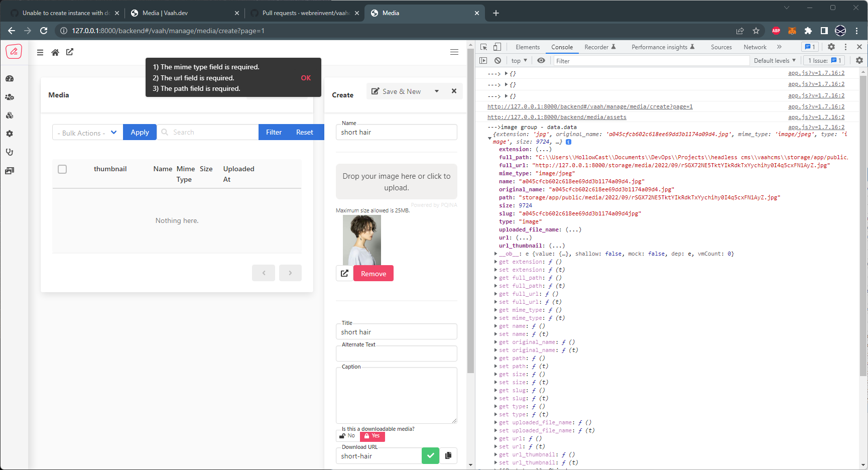Open the MetaMask fox extension
The image size is (868, 470).
792,31
